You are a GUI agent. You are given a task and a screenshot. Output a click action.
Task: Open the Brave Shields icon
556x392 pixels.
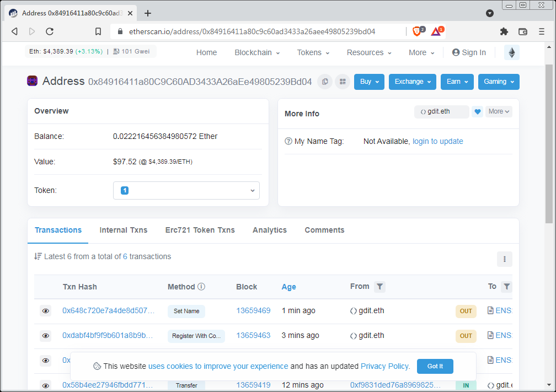point(418,31)
